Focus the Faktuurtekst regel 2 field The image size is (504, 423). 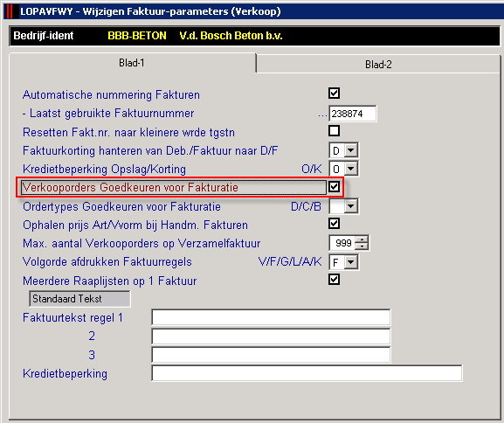click(271, 336)
